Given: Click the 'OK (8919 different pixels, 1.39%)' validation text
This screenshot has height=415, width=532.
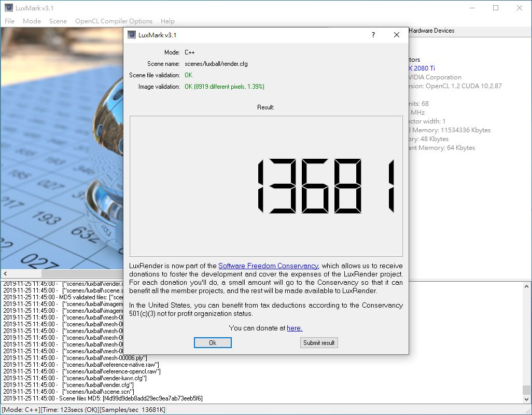Looking at the screenshot, I should click(225, 87).
